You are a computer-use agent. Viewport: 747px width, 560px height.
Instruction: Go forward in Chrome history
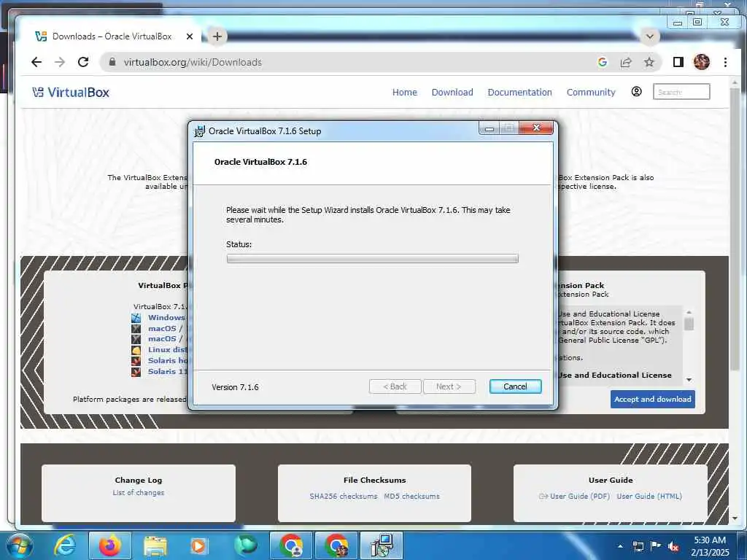point(60,62)
